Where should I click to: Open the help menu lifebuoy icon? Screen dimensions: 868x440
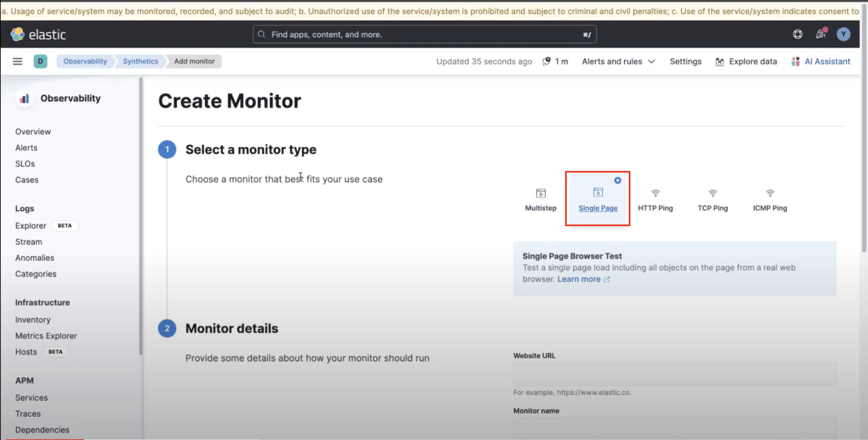797,34
